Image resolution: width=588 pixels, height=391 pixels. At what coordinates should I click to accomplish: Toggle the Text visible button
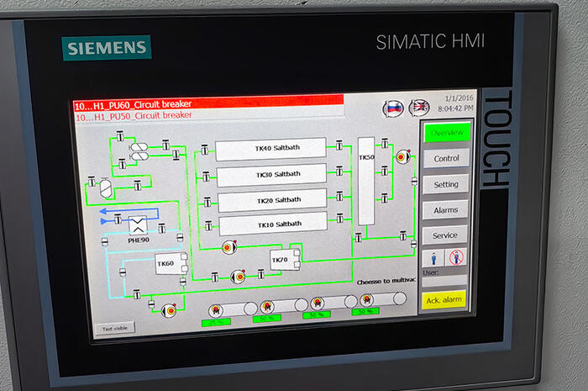pyautogui.click(x=115, y=328)
